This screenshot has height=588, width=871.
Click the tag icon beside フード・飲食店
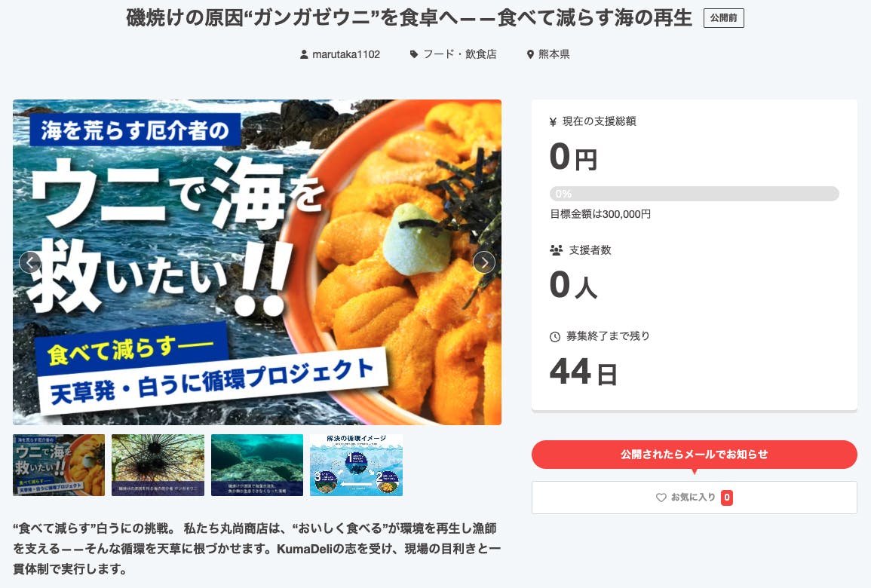(x=414, y=54)
